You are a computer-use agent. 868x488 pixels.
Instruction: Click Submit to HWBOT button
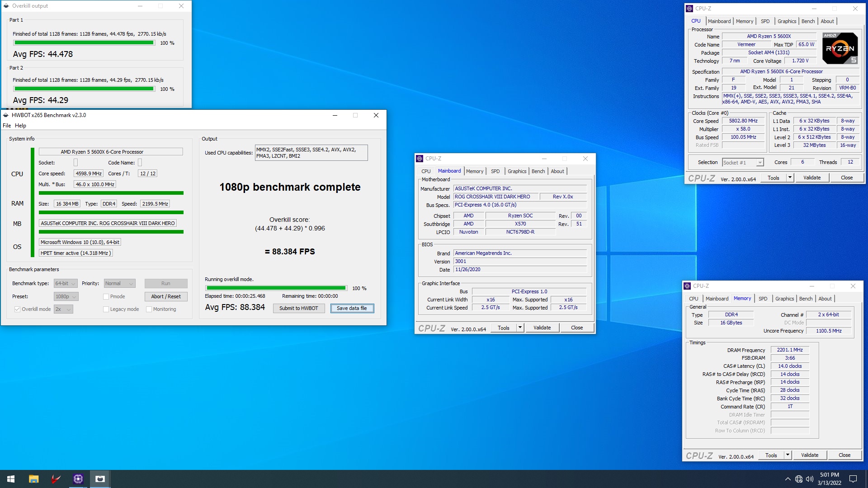click(x=299, y=308)
